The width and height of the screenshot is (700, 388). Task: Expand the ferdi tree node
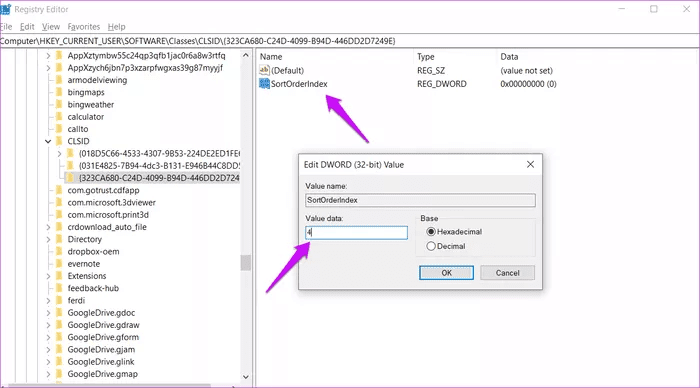(x=48, y=300)
